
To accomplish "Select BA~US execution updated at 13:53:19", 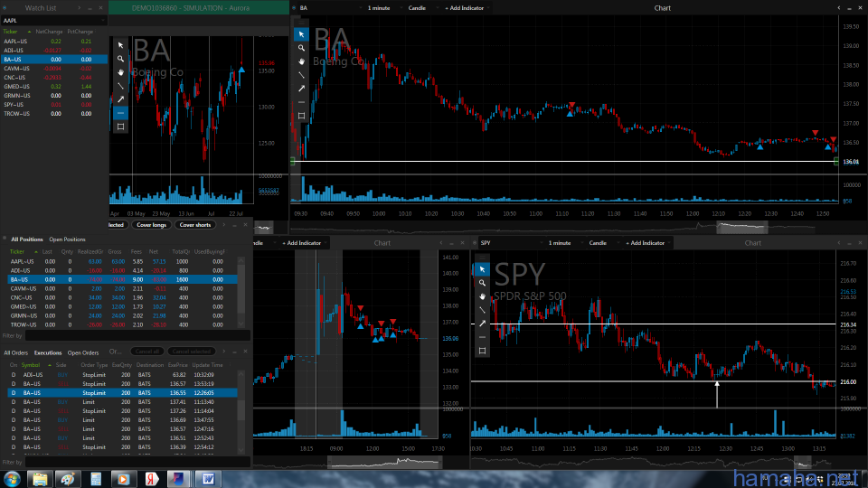I will [122, 384].
